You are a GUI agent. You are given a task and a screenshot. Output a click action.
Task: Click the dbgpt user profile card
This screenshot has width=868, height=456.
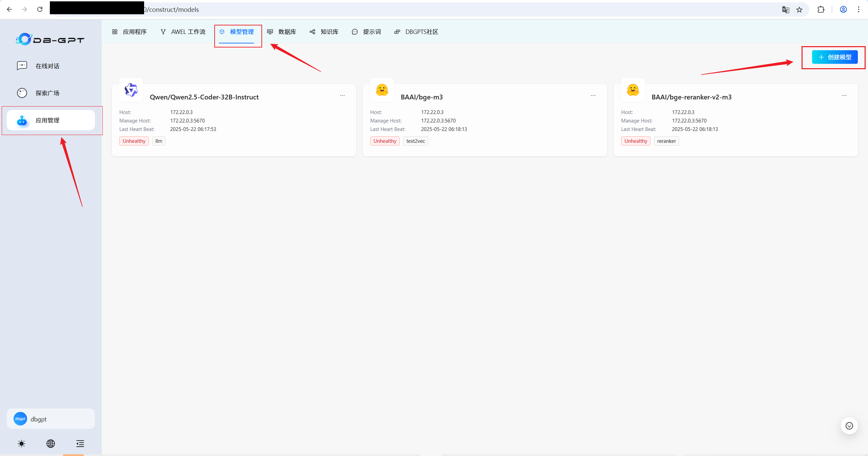click(51, 419)
